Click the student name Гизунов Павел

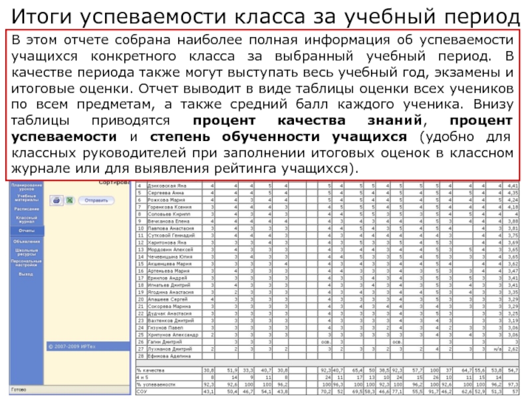(x=165, y=328)
